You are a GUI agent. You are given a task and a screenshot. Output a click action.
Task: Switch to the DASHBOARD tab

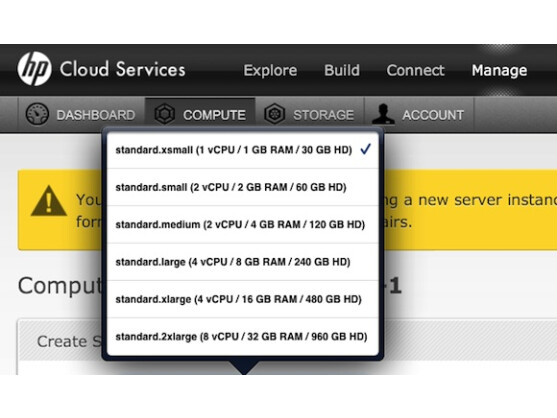tap(81, 114)
